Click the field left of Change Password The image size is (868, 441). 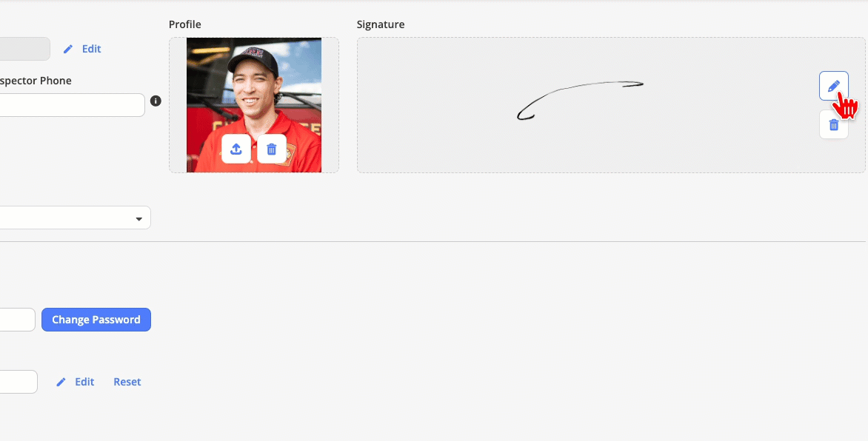(18, 320)
